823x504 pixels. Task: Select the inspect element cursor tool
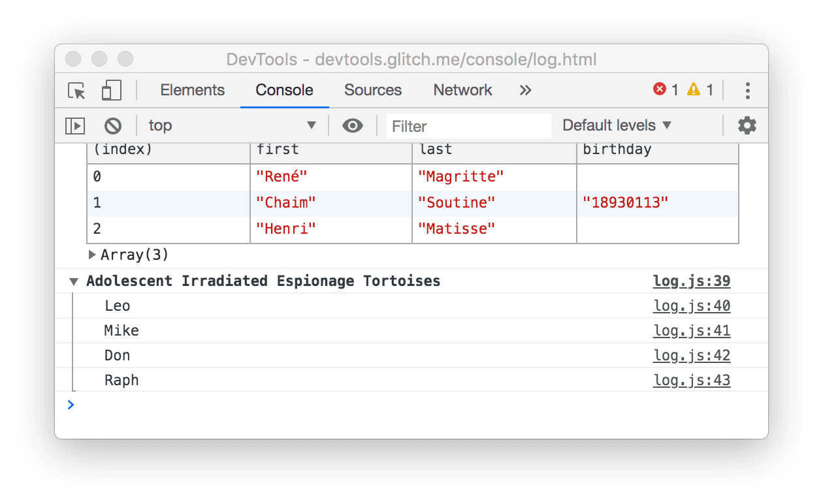76,91
